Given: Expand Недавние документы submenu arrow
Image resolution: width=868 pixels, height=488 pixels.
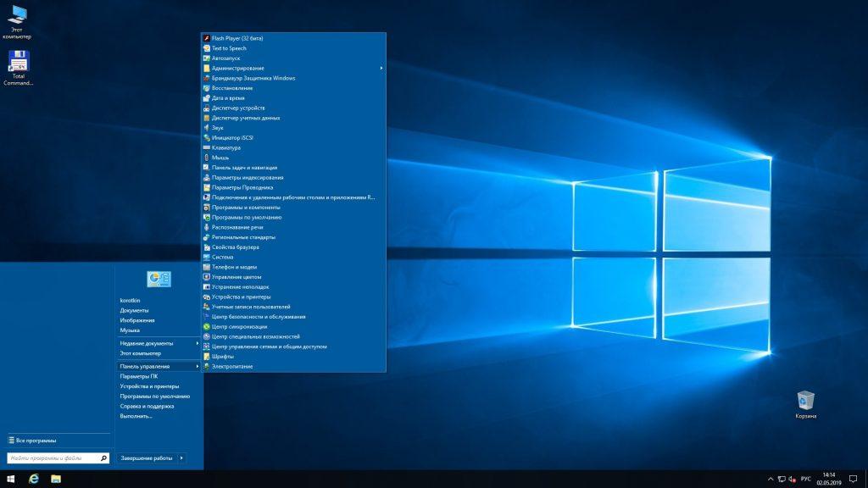Looking at the screenshot, I should coord(197,343).
